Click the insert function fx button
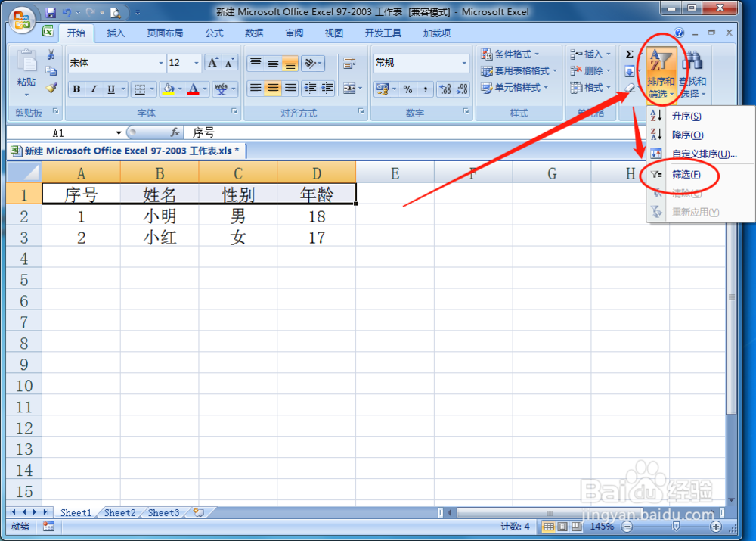This screenshot has width=756, height=541. 175,132
